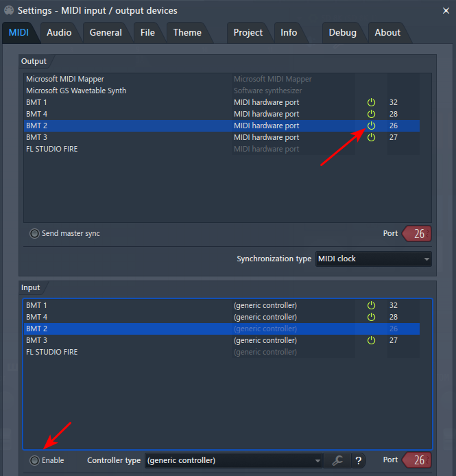The height and width of the screenshot is (476, 456).
Task: Open controller settings wrench icon
Action: (337, 460)
